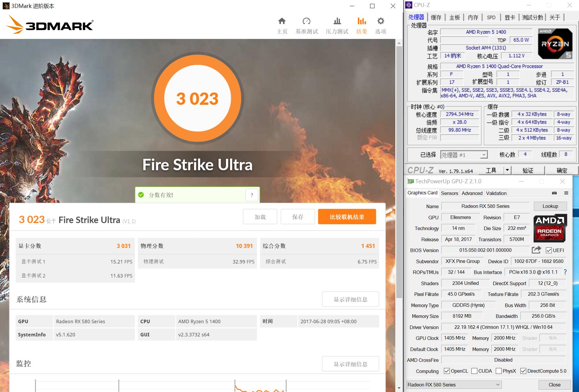Show monitoring details (显示详细信息) button under 监控
This screenshot has height=392, width=579.
350,364
